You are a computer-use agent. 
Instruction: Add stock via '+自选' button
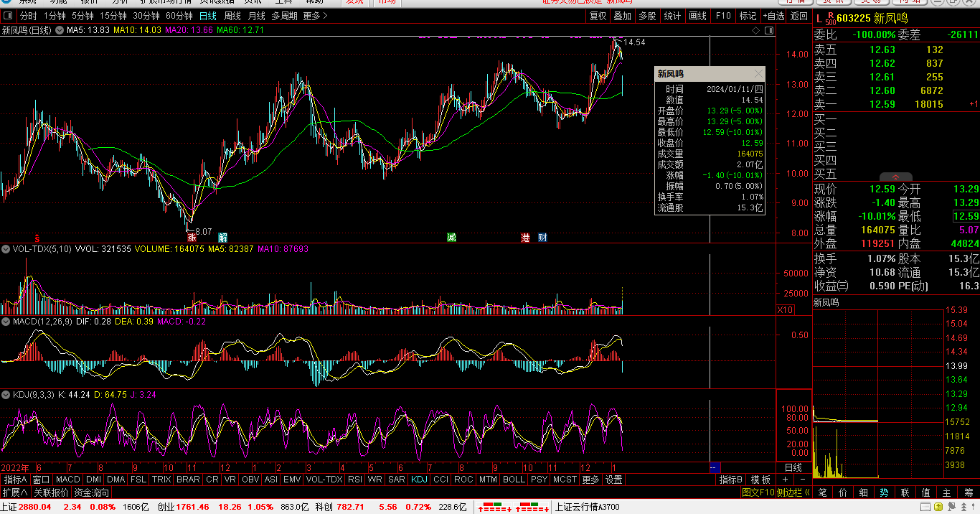pos(773,16)
